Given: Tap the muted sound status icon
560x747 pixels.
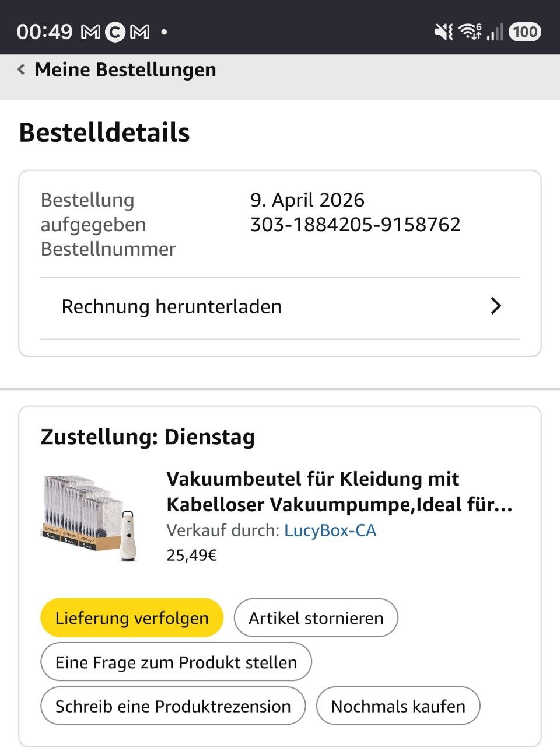Looking at the screenshot, I should click(x=443, y=32).
